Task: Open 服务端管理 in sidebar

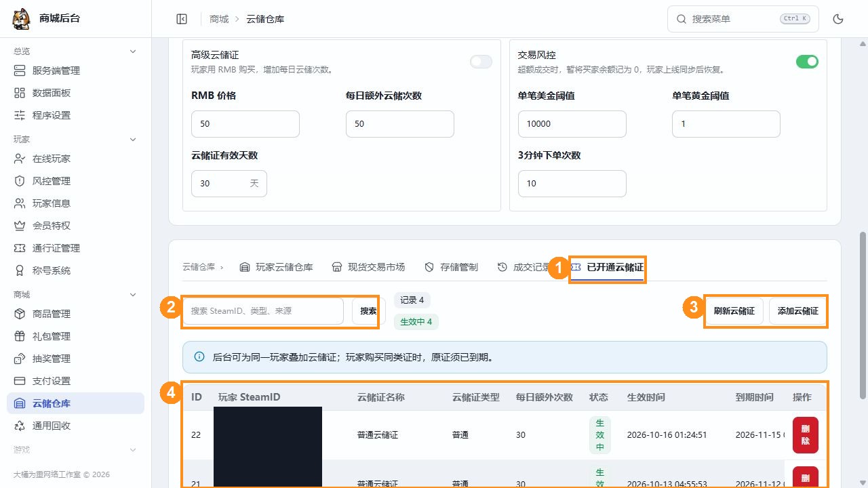Action: (75, 70)
